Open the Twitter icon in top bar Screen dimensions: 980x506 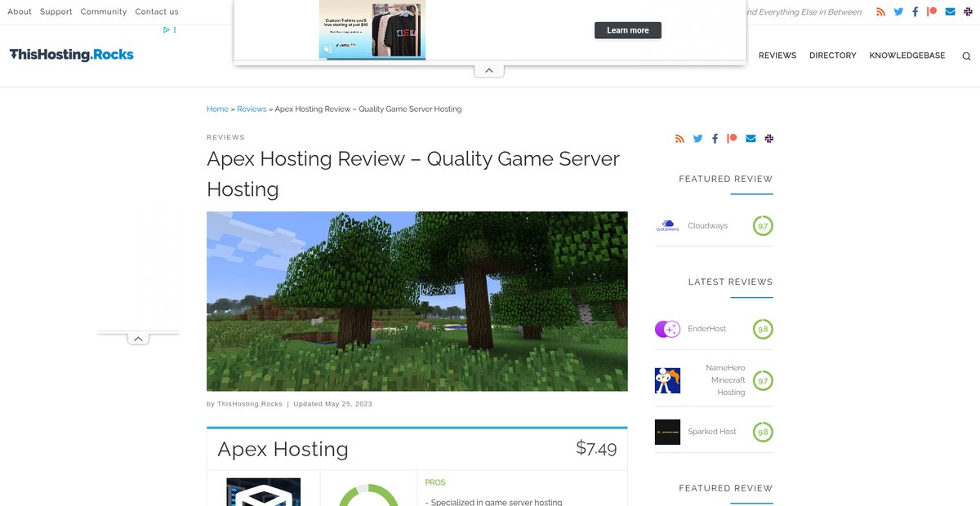(898, 11)
